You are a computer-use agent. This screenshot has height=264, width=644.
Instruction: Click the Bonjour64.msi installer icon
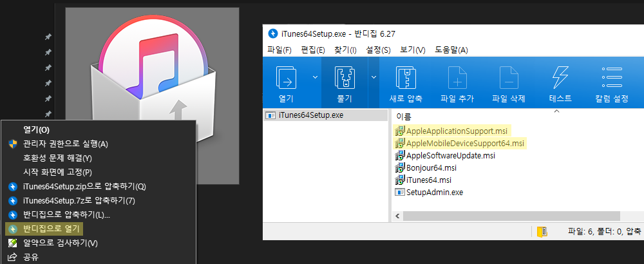click(x=400, y=168)
